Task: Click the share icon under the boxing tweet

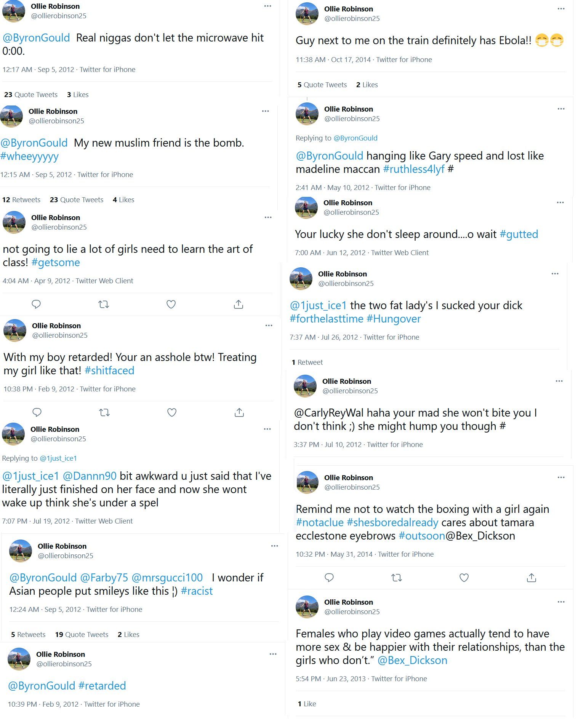Action: point(531,578)
